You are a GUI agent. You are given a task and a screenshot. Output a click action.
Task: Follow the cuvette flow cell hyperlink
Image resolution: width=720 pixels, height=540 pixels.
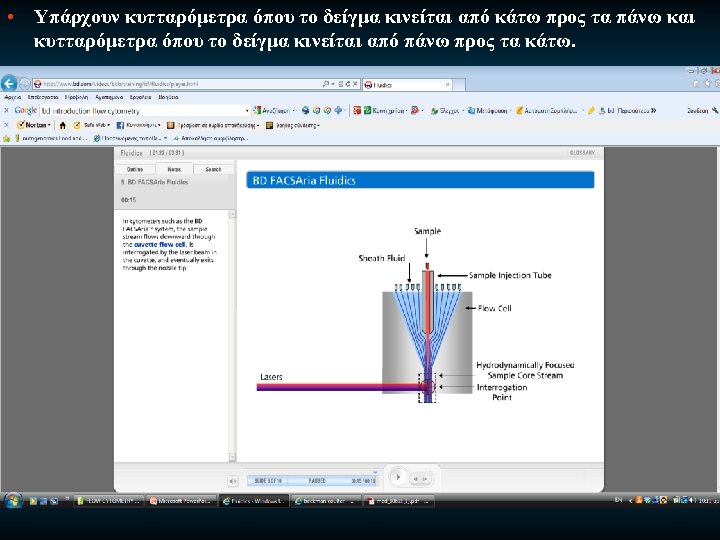(160, 244)
